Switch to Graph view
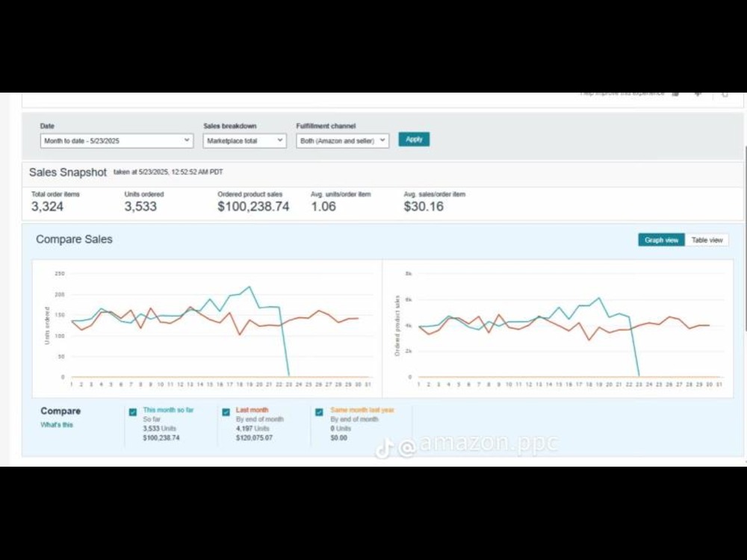The height and width of the screenshot is (560, 747). pyautogui.click(x=661, y=240)
